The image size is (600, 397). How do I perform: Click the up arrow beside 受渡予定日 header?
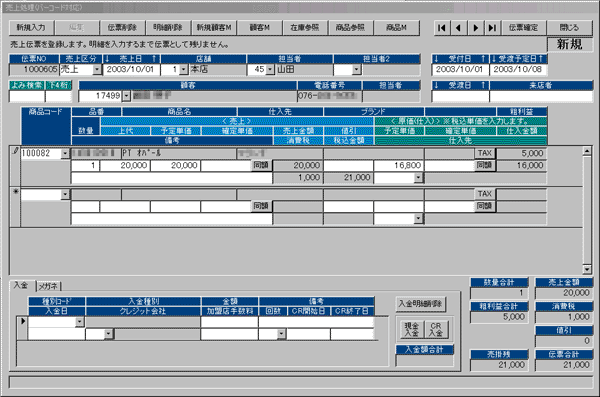pos(541,59)
